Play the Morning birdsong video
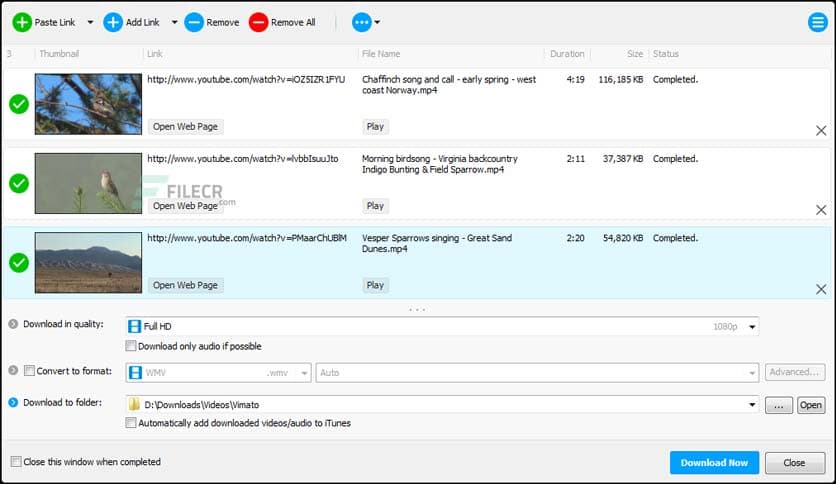Viewport: 836px width, 484px height. pyautogui.click(x=375, y=206)
